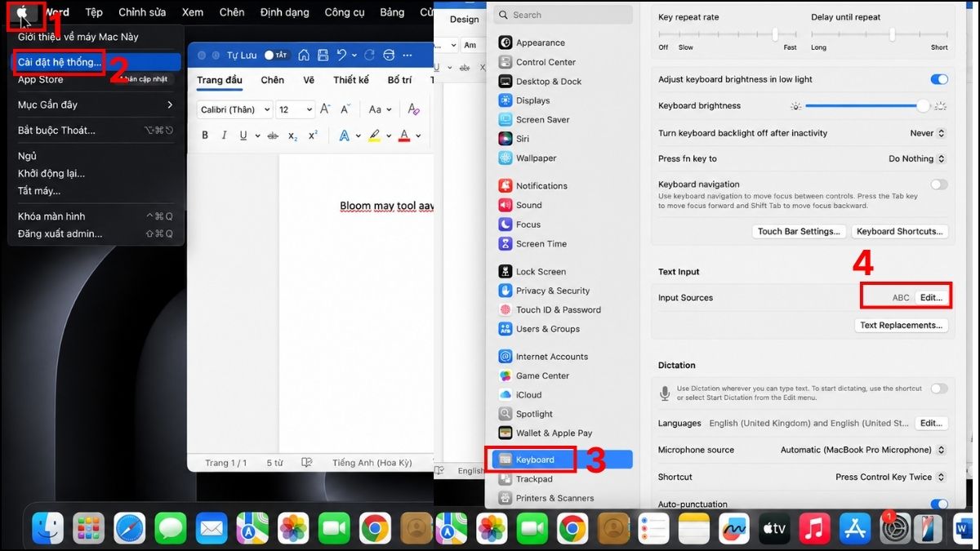980x551 pixels.
Task: Expand the underline style dropdown arrow
Action: (x=257, y=136)
